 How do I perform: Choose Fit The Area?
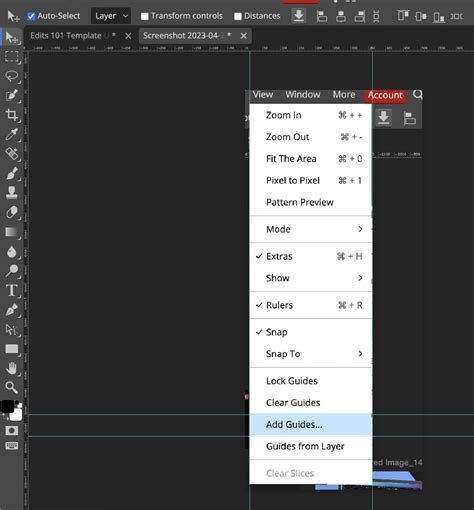pyautogui.click(x=311, y=159)
